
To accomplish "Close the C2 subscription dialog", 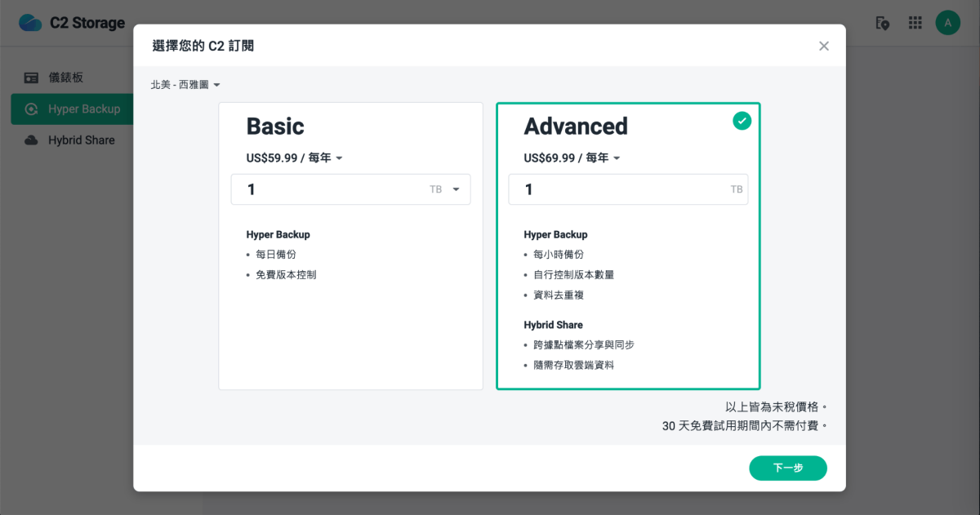I will click(x=824, y=46).
